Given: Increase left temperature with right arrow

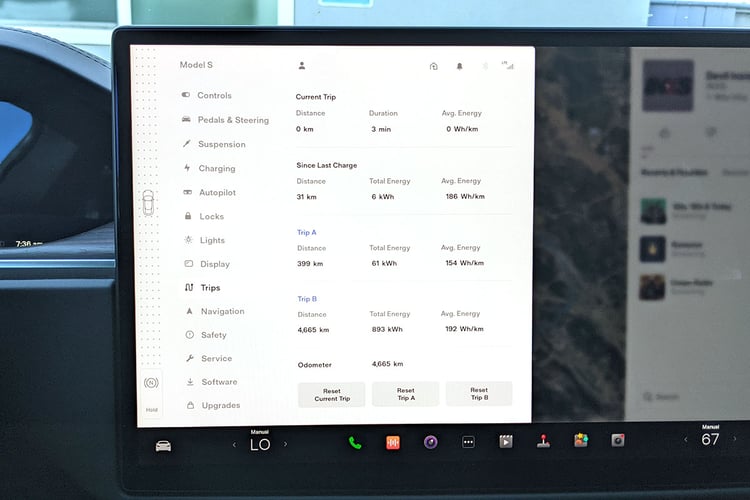Looking at the screenshot, I should click(286, 444).
